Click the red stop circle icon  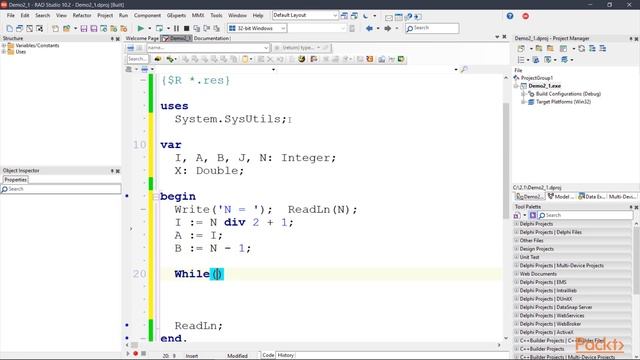(x=525, y=16)
